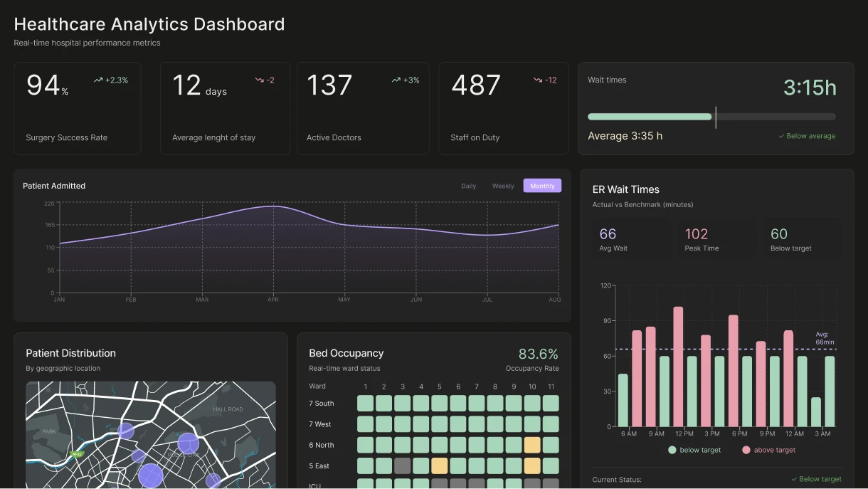The width and height of the screenshot is (868, 489).
Task: Click the April peak on Patient Admitted chart
Action: point(273,206)
